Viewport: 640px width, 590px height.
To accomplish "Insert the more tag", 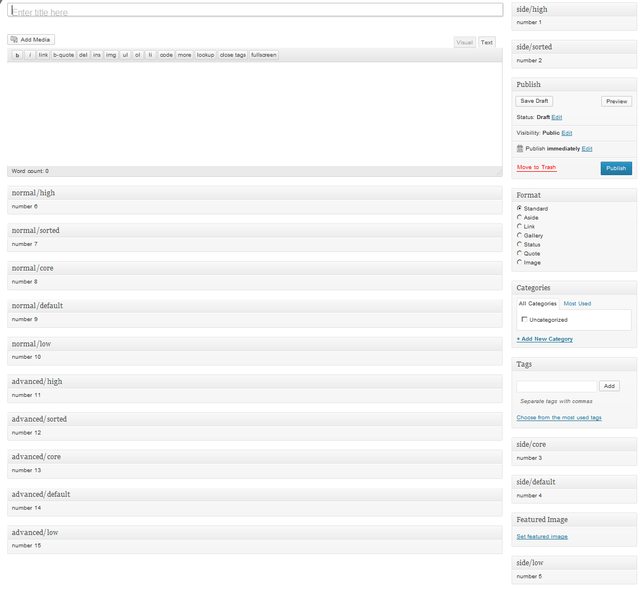I will pos(184,55).
